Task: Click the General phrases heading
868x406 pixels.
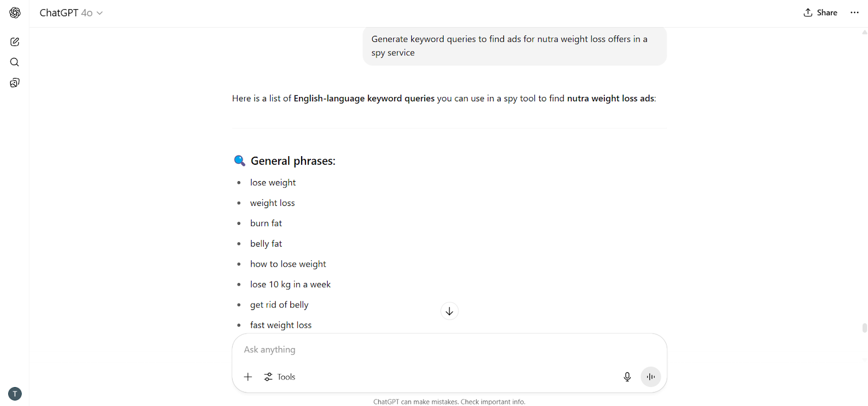Action: pos(293,161)
